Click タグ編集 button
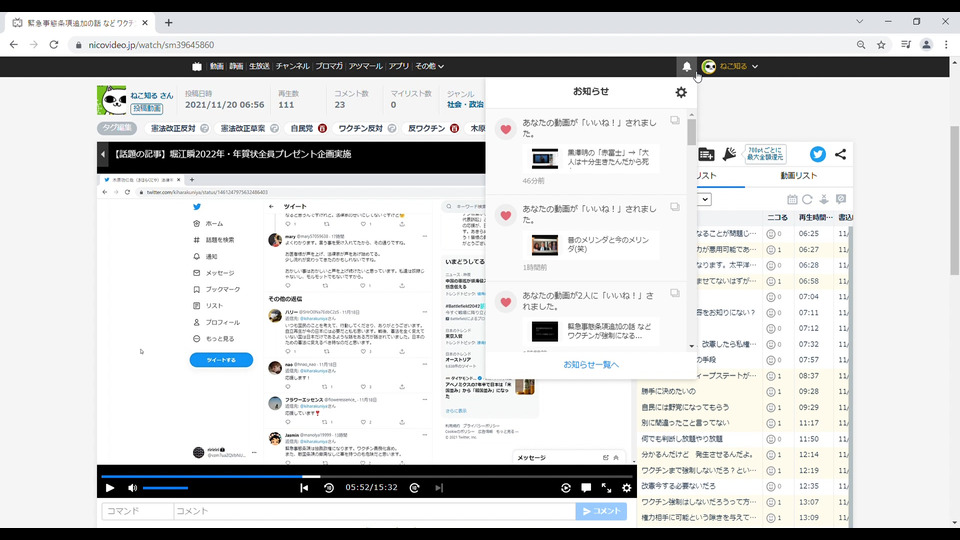Image resolution: width=960 pixels, height=540 pixels. (x=117, y=129)
